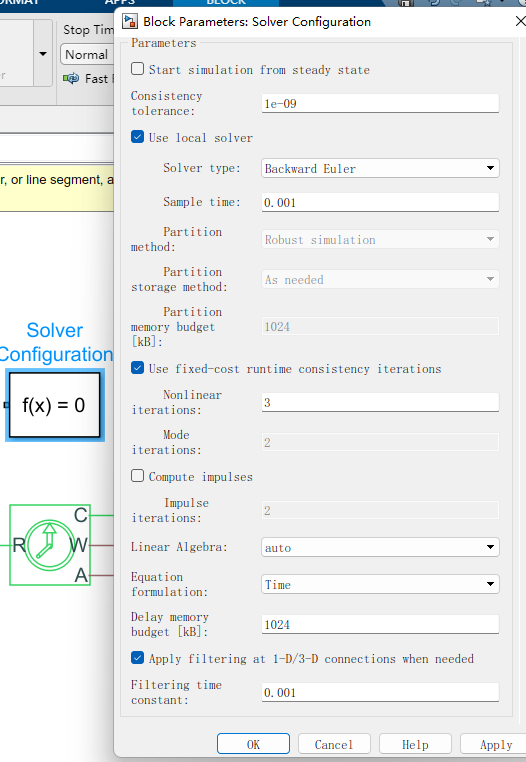The width and height of the screenshot is (526, 762).
Task: Click the Cancel button
Action: [334, 744]
